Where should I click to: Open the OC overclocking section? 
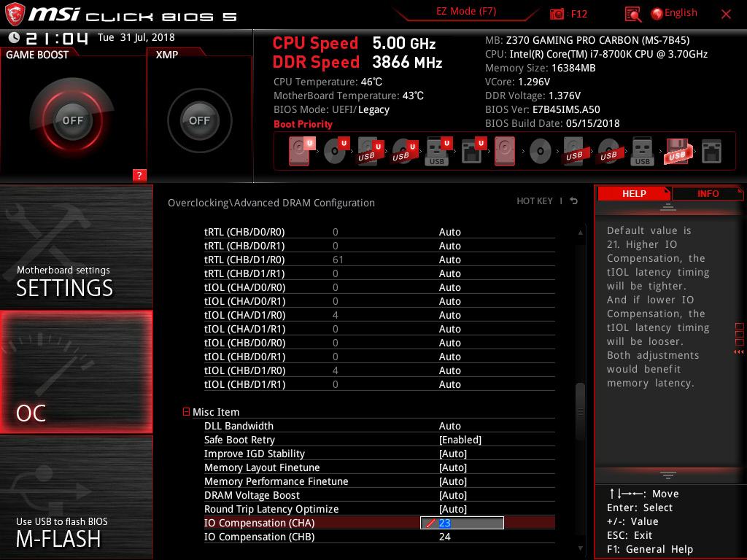pos(76,372)
